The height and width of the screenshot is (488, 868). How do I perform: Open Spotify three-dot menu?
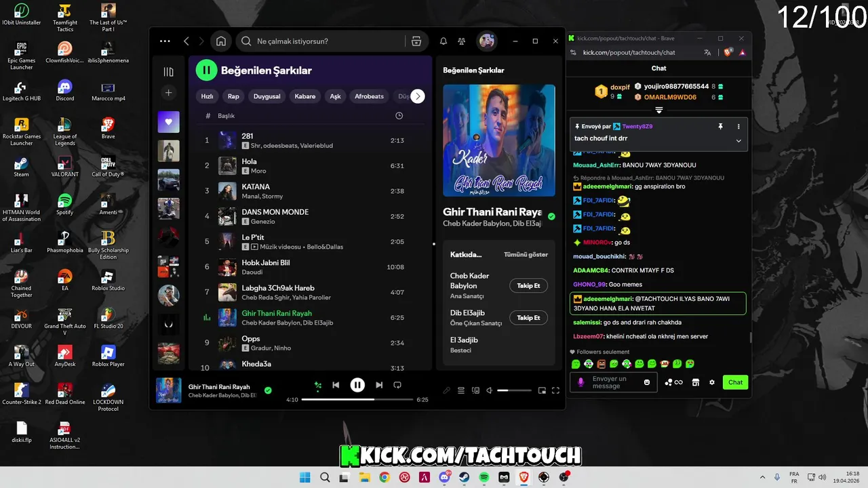[165, 41]
